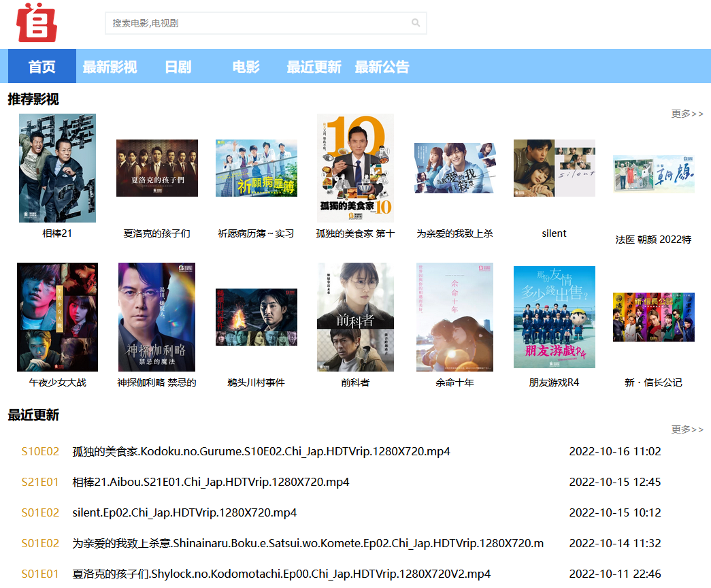Select the silent drama poster
This screenshot has width=711, height=588.
[554, 168]
